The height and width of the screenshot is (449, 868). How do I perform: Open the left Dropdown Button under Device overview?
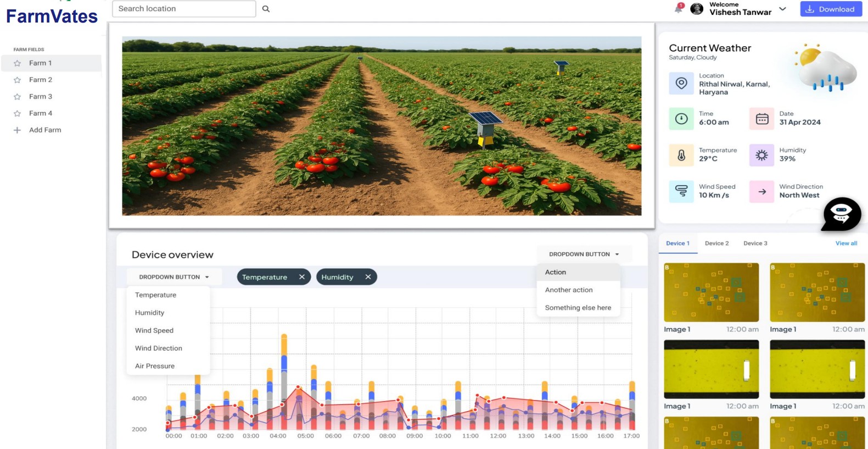click(x=174, y=277)
